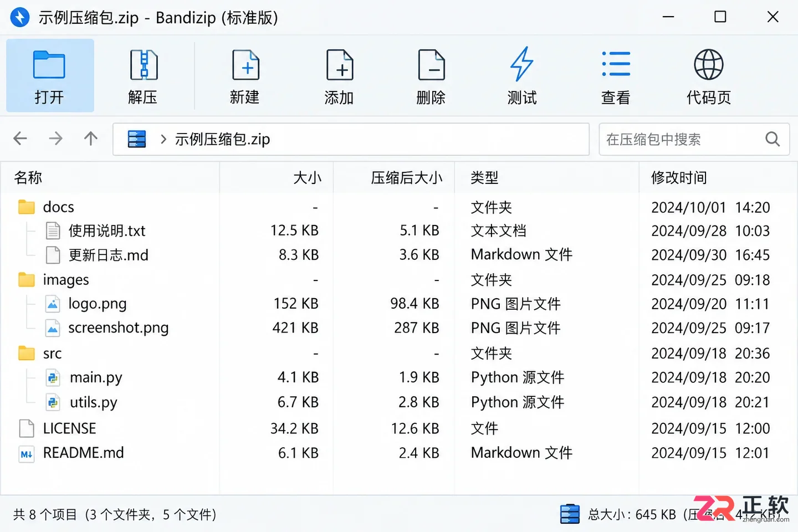The width and height of the screenshot is (798, 532).
Task: Click the archive icon in status bar
Action: pyautogui.click(x=570, y=514)
